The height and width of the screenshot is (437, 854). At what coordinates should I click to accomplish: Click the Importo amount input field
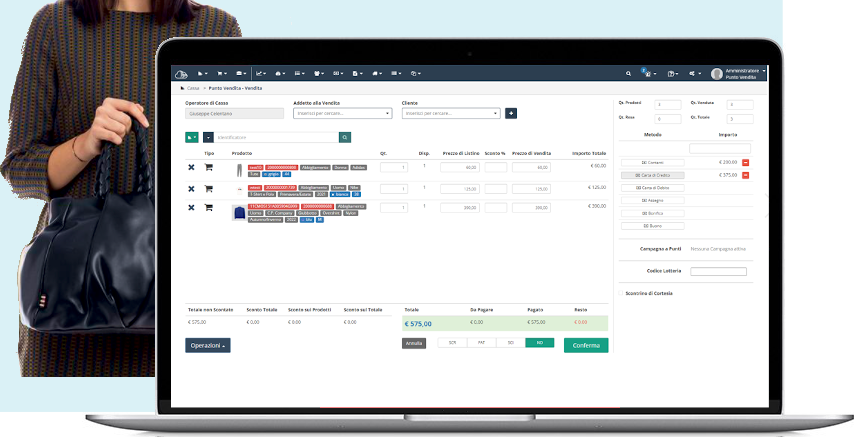tap(720, 148)
